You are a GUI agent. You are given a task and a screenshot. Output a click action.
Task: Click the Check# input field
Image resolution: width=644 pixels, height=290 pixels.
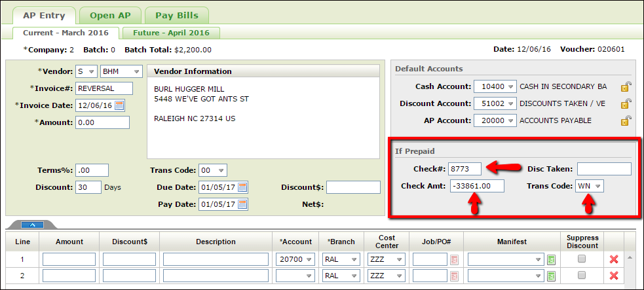point(464,169)
